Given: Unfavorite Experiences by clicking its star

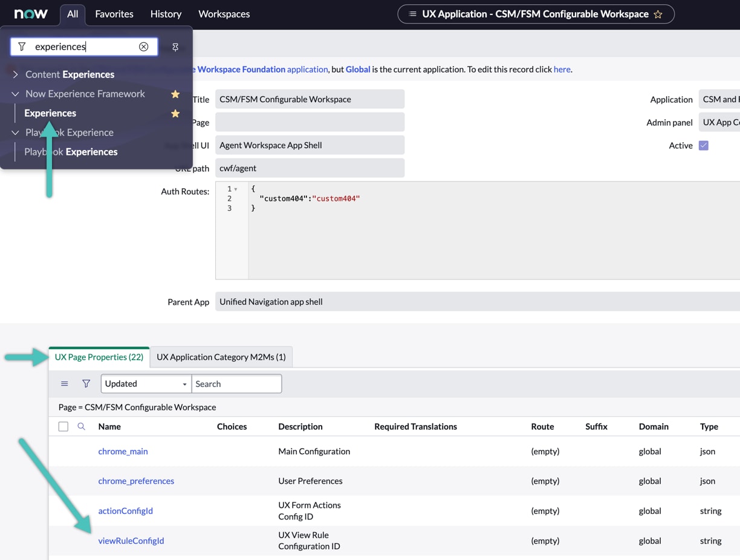Looking at the screenshot, I should pos(175,113).
